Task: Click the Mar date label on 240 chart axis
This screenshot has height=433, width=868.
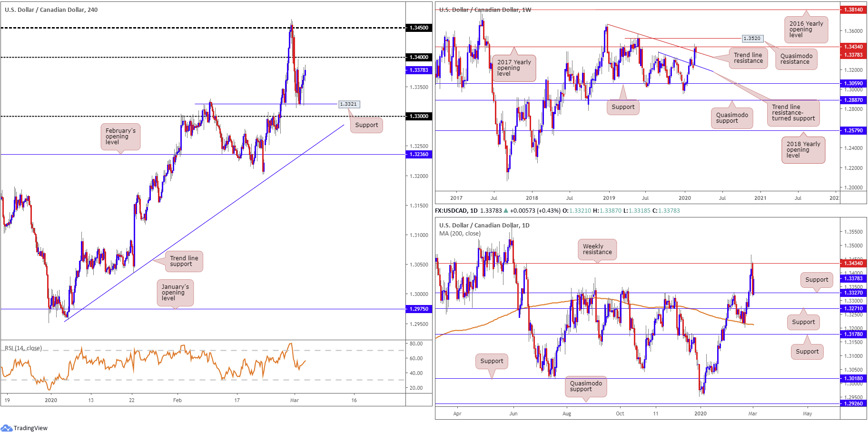Action: point(295,400)
